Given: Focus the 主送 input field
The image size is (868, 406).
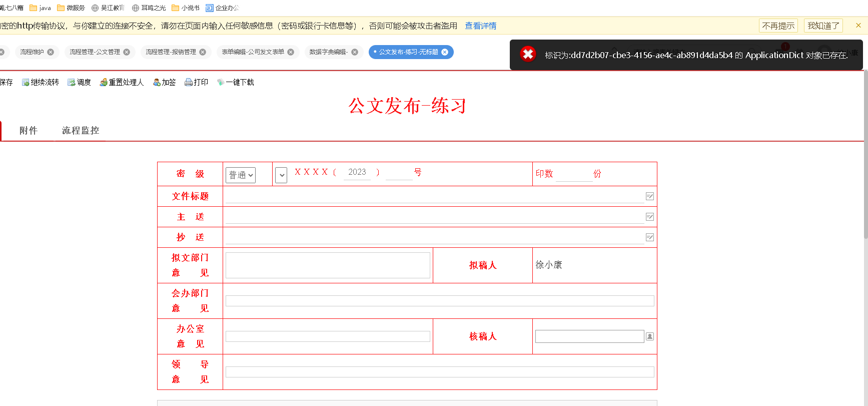Looking at the screenshot, I should coord(434,217).
